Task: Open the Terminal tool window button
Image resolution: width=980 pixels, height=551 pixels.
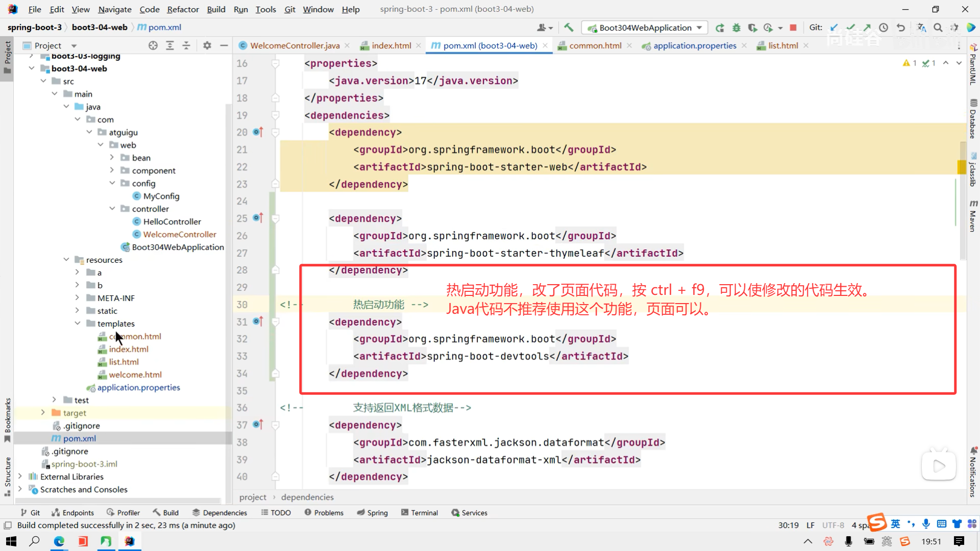Action: 420,513
